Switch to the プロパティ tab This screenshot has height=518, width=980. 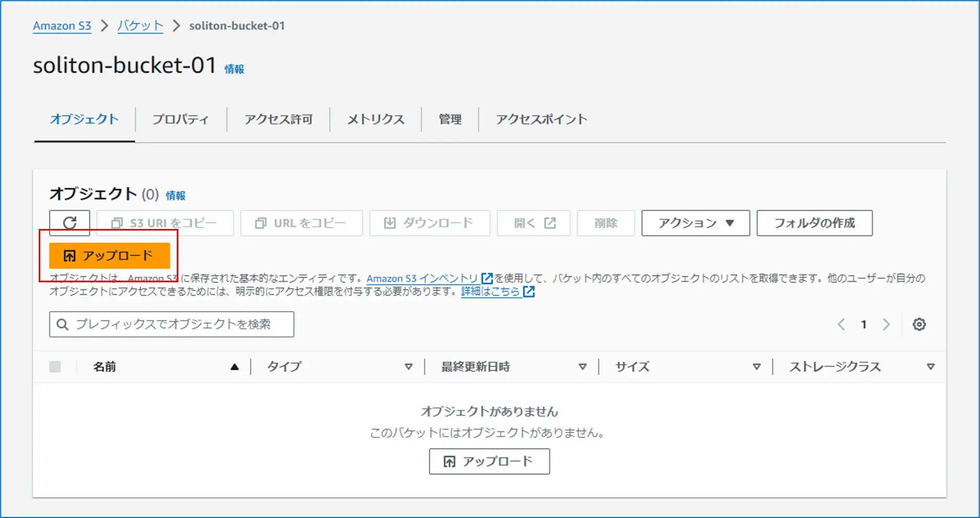pos(180,120)
